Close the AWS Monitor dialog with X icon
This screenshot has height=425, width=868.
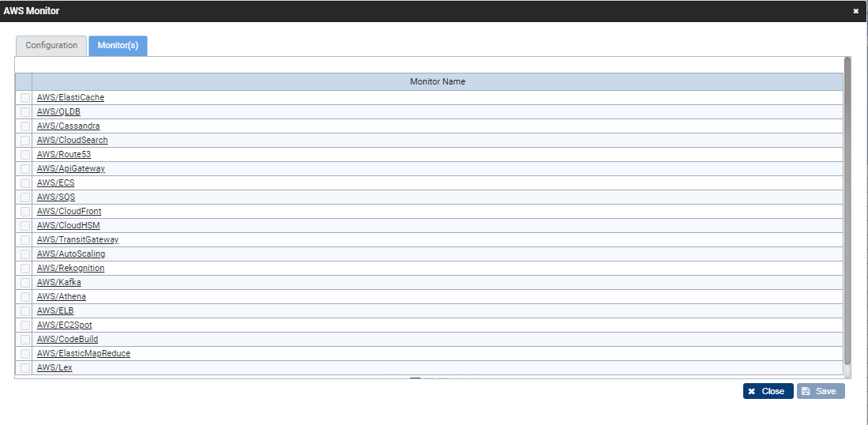856,11
